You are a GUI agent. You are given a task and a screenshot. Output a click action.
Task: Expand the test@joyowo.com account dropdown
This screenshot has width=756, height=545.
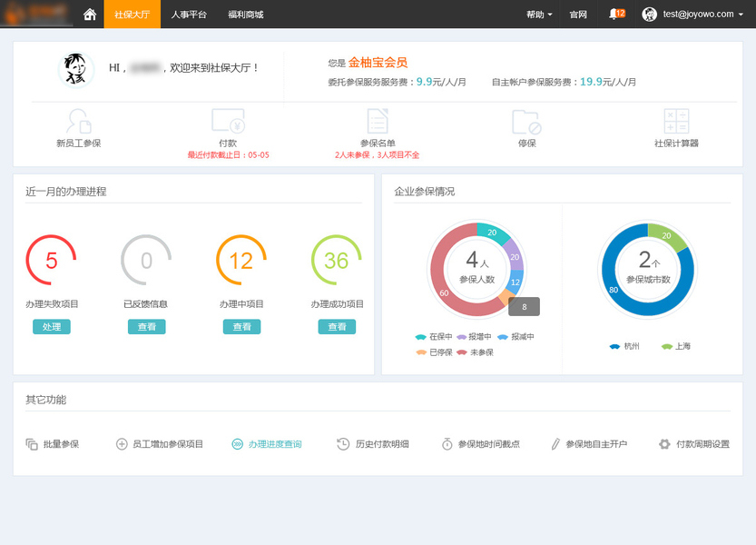[702, 15]
